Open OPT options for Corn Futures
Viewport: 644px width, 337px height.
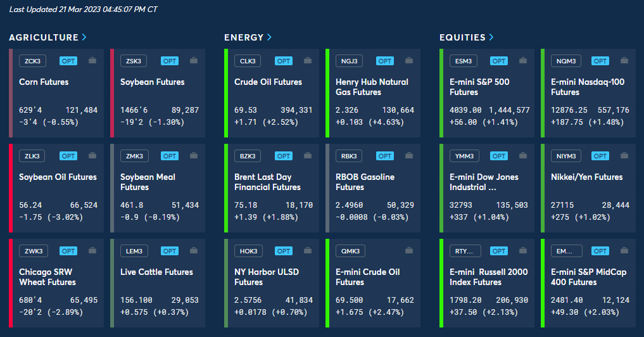68,61
